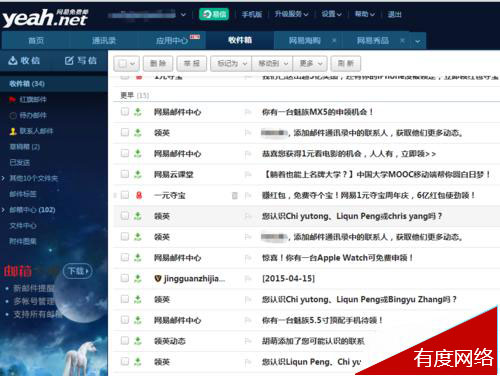Open the 更多 dropdown
Image resolution: width=500 pixels, height=376 pixels.
[x=310, y=63]
